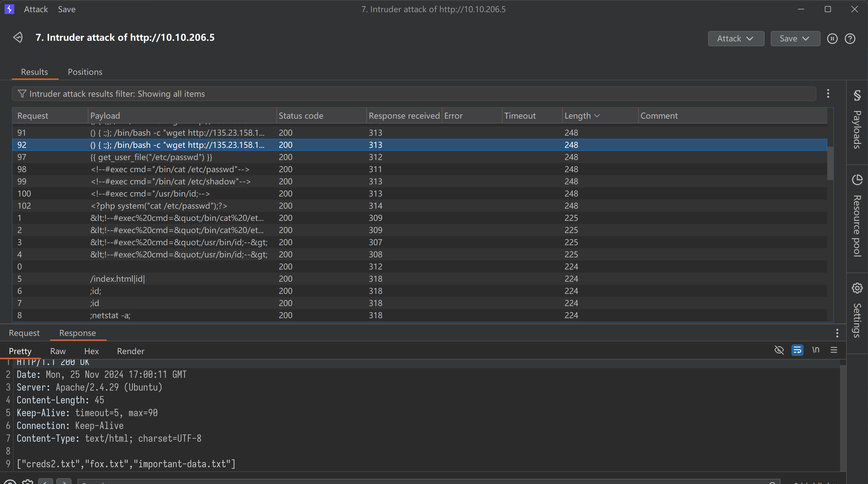Select request row 1 with length 225
This screenshot has height=484, width=868.
420,218
